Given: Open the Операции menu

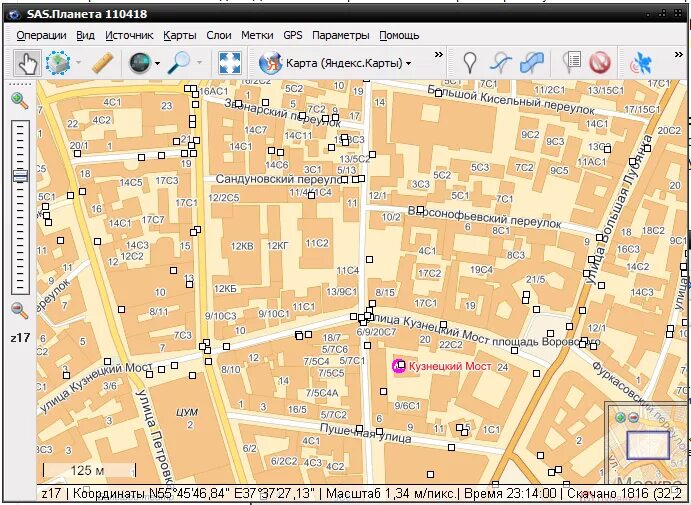Looking at the screenshot, I should click(x=41, y=35).
